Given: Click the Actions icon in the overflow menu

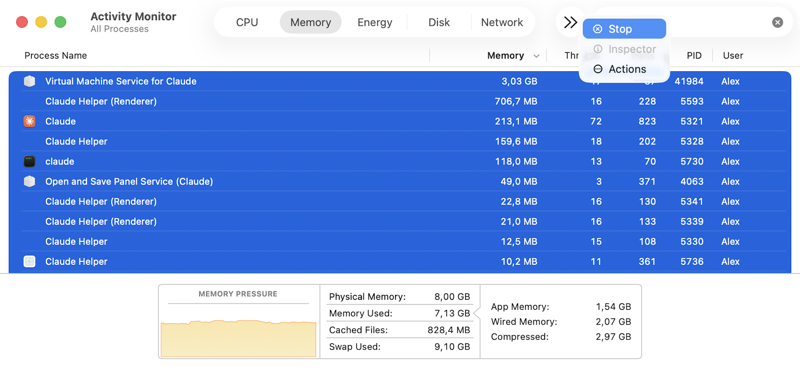Looking at the screenshot, I should 597,69.
